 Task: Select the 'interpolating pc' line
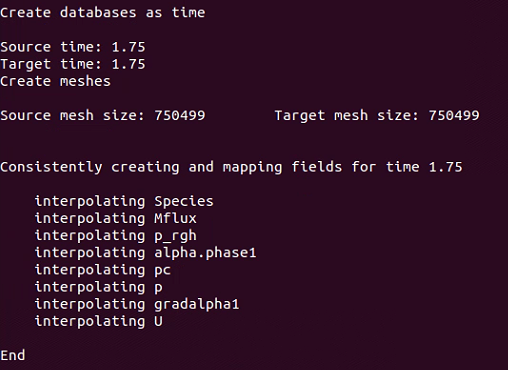pyautogui.click(x=103, y=270)
